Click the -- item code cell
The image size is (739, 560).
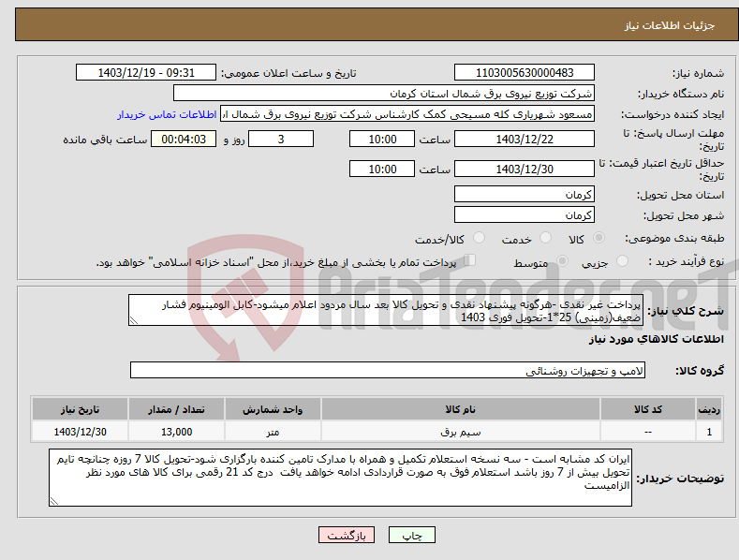tap(648, 432)
